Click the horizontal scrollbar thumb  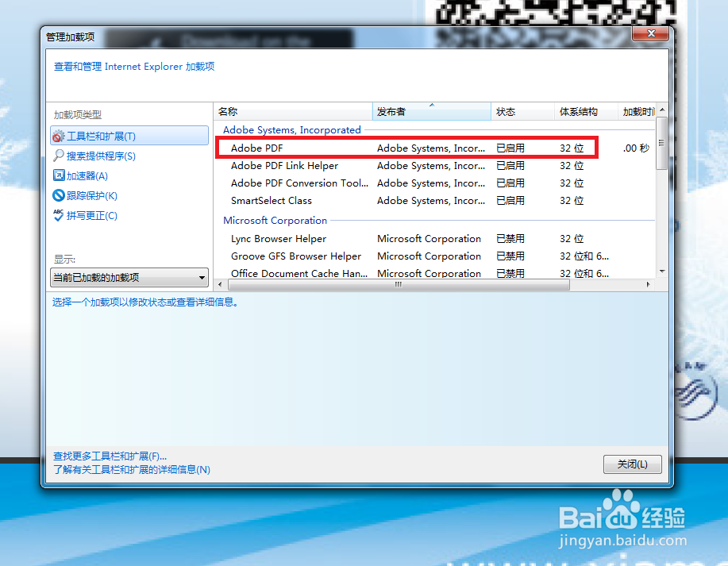[x=399, y=284]
